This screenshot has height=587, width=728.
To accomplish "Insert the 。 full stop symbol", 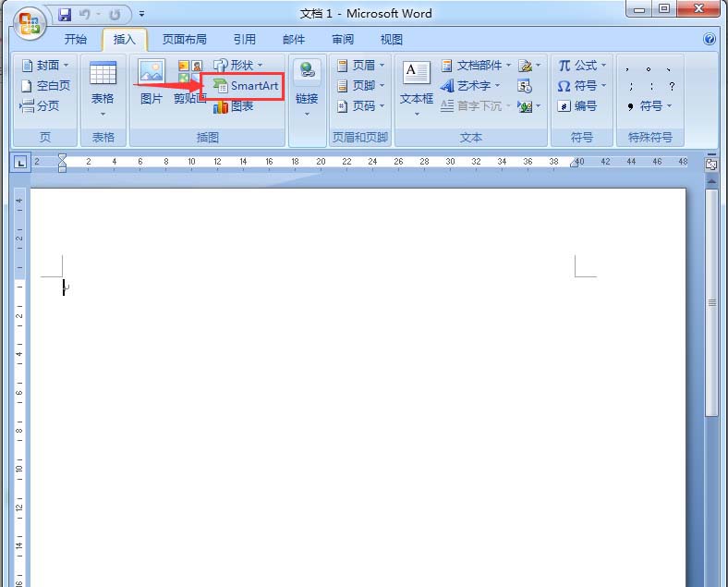I will [649, 69].
